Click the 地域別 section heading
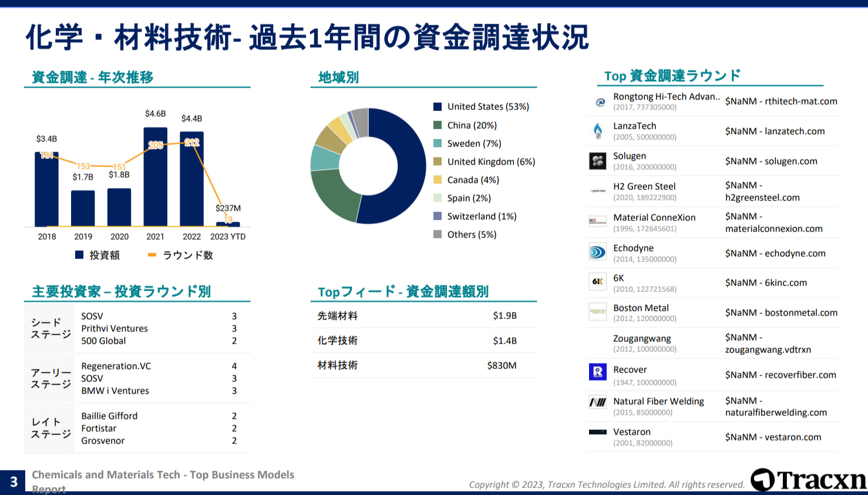Viewport: 868px width, 495px height. (338, 77)
